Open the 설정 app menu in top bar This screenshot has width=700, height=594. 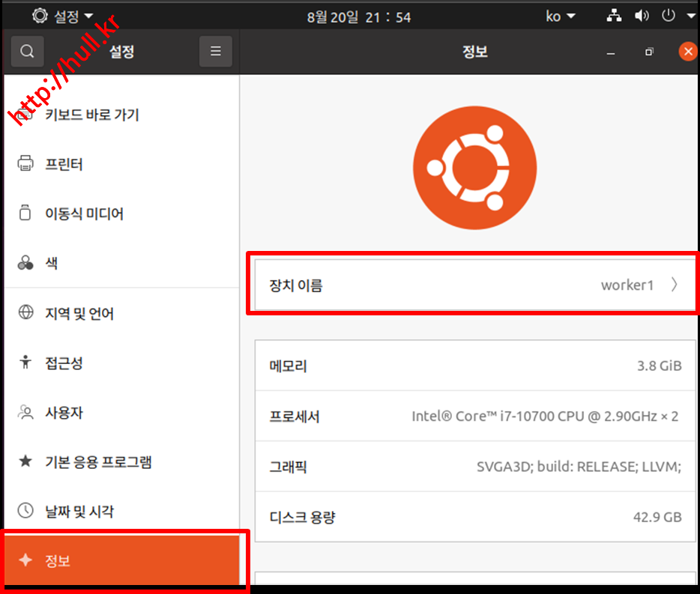click(62, 16)
